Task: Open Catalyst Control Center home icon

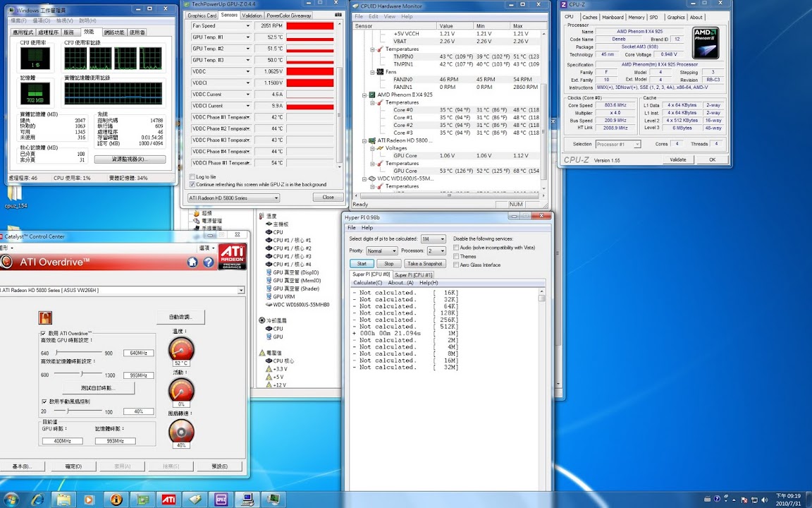Action: click(192, 262)
